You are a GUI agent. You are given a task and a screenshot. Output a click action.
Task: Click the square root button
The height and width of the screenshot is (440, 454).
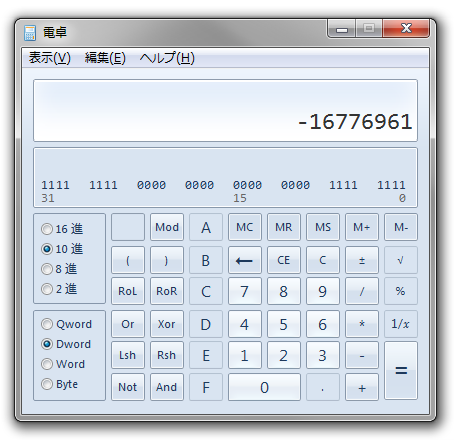click(x=401, y=260)
